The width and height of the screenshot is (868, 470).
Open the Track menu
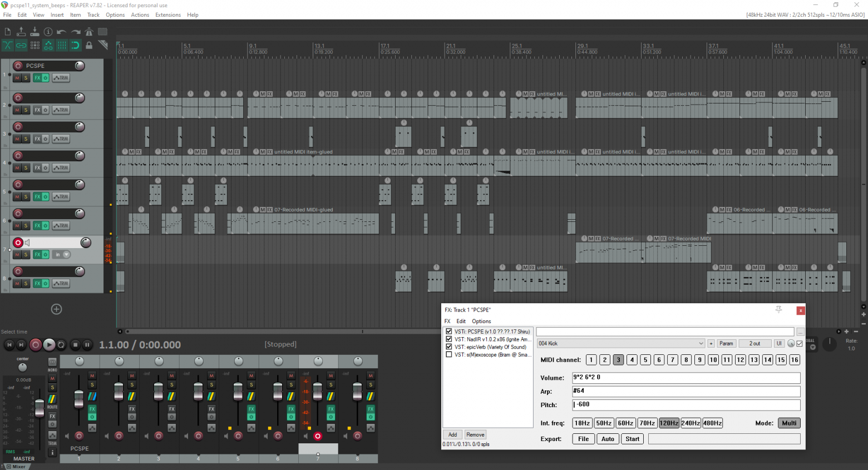tap(93, 15)
